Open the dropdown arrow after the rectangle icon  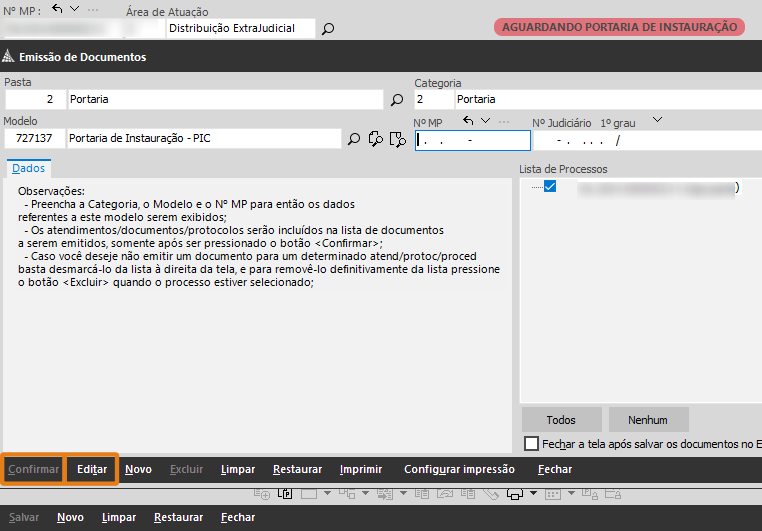point(328,493)
